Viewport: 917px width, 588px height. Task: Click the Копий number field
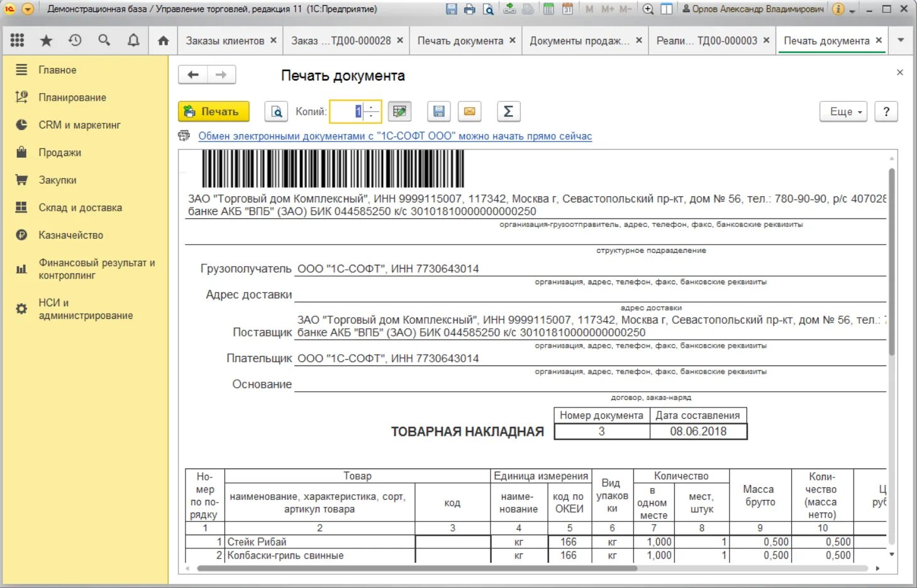click(347, 111)
